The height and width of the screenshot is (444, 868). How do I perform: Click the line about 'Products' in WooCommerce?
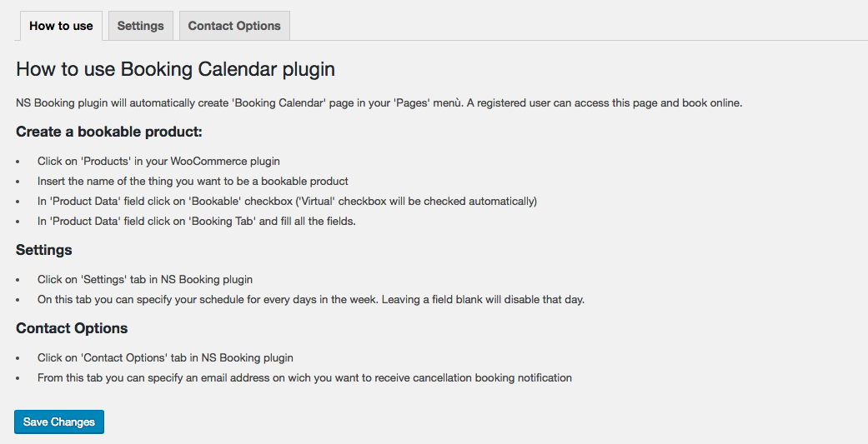(x=159, y=162)
